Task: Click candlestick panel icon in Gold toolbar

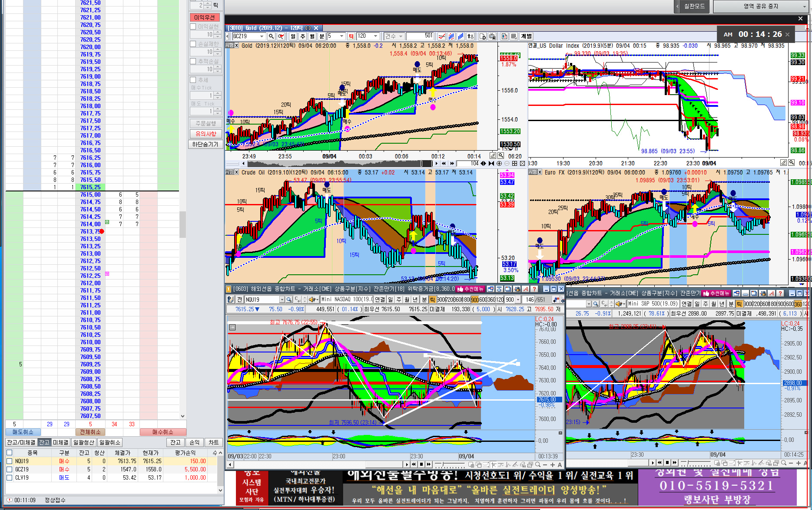Action: point(504,36)
